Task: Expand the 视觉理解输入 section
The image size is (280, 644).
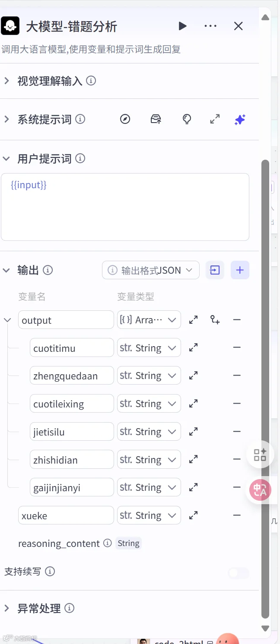Action: 6,81
